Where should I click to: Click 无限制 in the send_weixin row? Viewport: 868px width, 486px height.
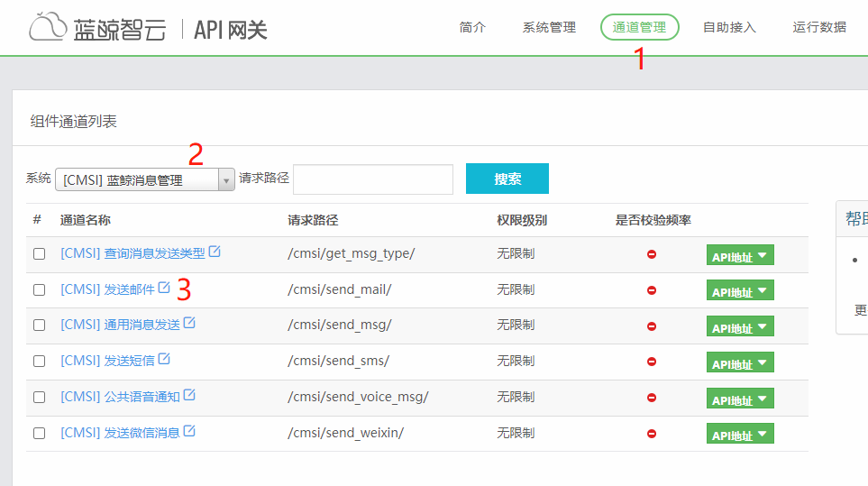pyautogui.click(x=516, y=433)
